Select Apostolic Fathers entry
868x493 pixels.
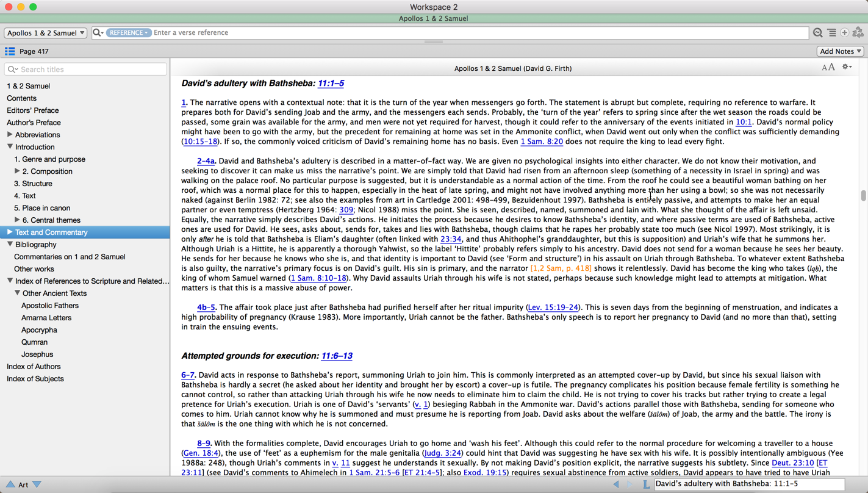pos(50,306)
